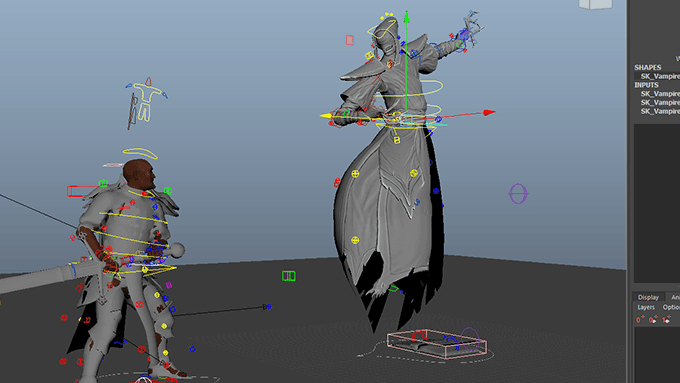Click the red 1+ layer icon
Image resolution: width=680 pixels, height=383 pixels.
click(x=666, y=319)
